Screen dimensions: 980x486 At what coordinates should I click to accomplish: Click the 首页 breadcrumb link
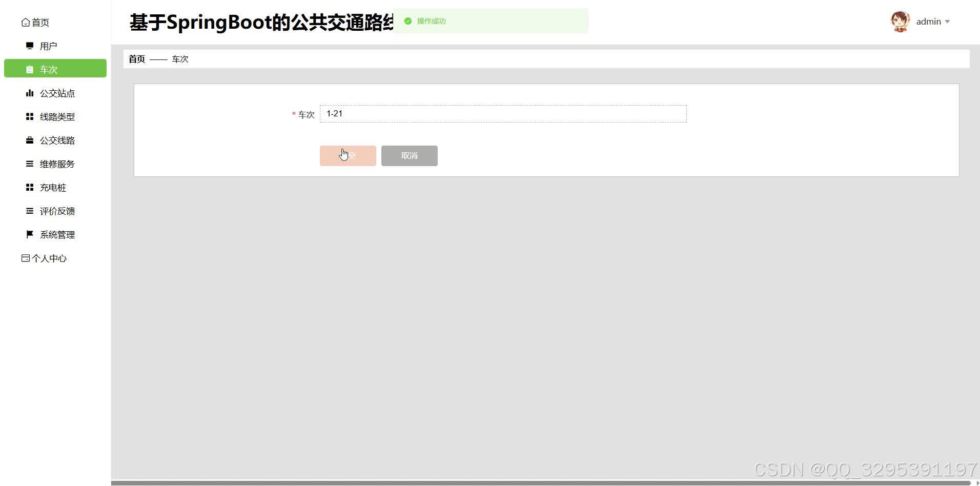coord(136,59)
